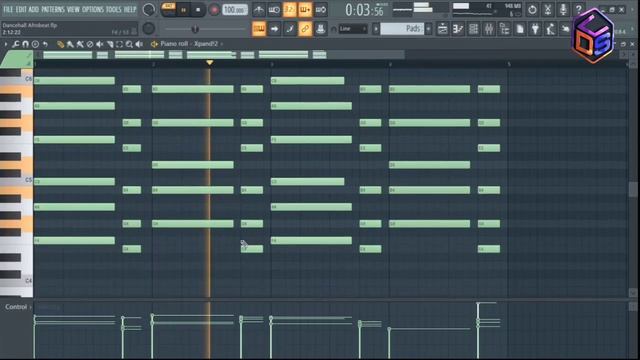Toggle typing keyboard to piano
The image size is (640, 360).
pyautogui.click(x=259, y=29)
